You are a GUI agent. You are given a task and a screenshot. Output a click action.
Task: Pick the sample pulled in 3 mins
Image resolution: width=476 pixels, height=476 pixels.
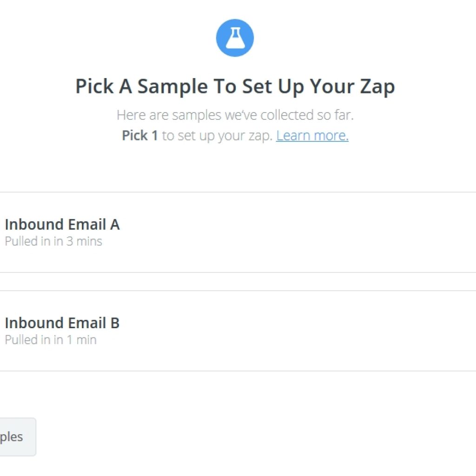238,232
